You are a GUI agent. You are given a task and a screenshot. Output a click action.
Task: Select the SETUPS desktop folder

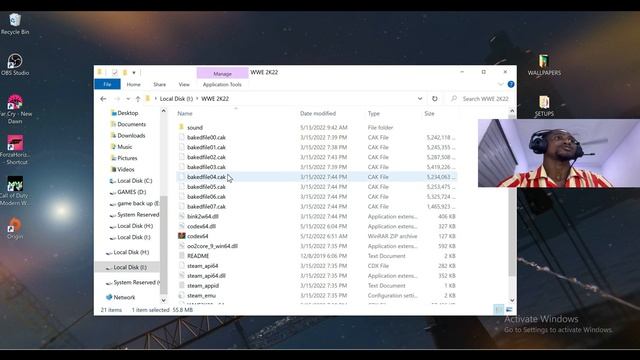click(x=544, y=106)
